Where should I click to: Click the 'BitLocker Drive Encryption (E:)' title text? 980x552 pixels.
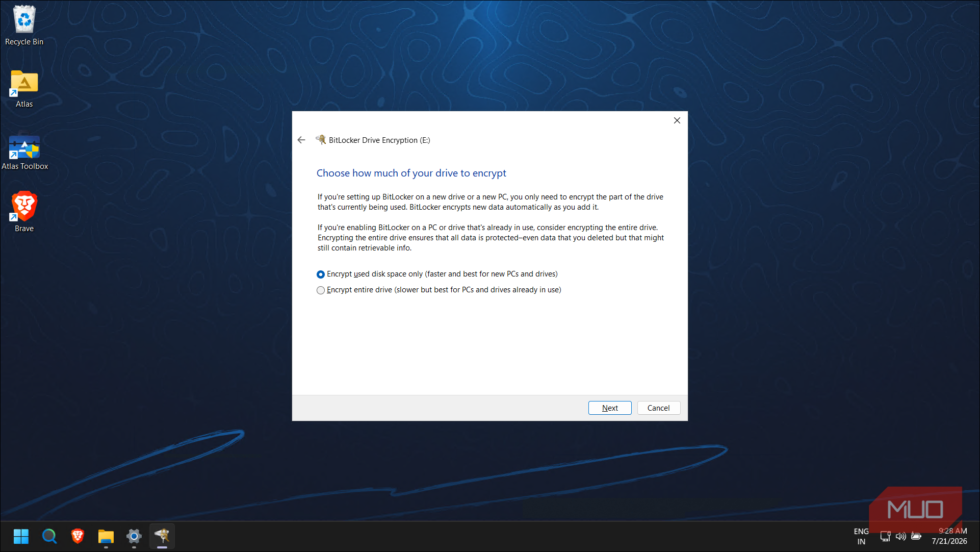[x=379, y=140]
